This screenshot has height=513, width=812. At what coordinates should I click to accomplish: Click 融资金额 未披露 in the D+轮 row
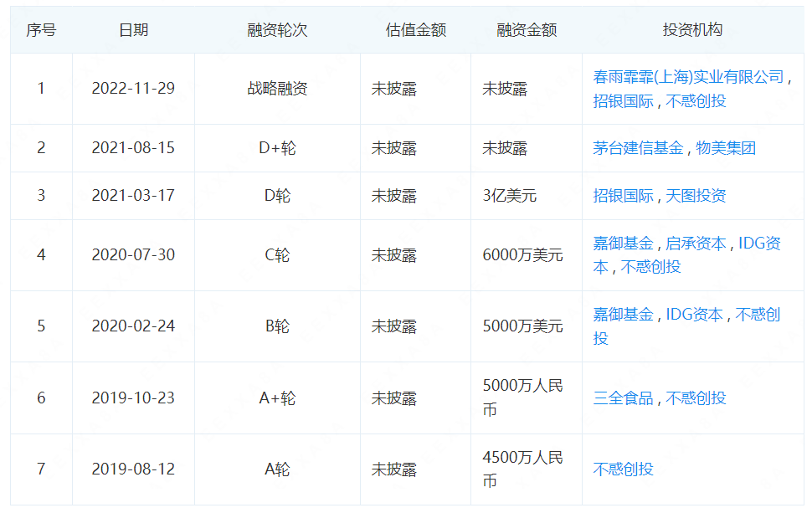click(505, 148)
